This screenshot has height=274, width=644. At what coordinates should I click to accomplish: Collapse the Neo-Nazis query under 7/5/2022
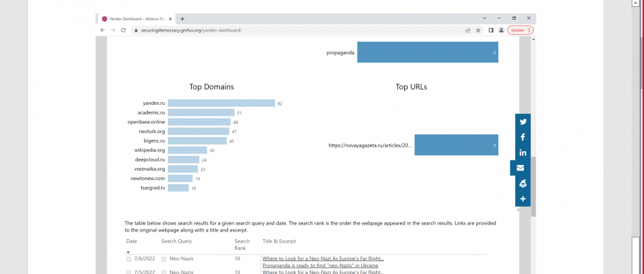(x=164, y=272)
